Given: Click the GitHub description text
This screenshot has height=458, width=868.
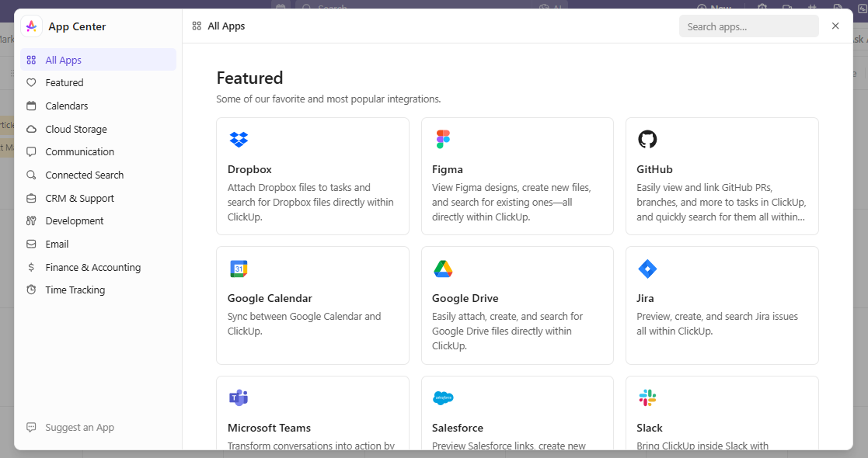Looking at the screenshot, I should coord(721,203).
